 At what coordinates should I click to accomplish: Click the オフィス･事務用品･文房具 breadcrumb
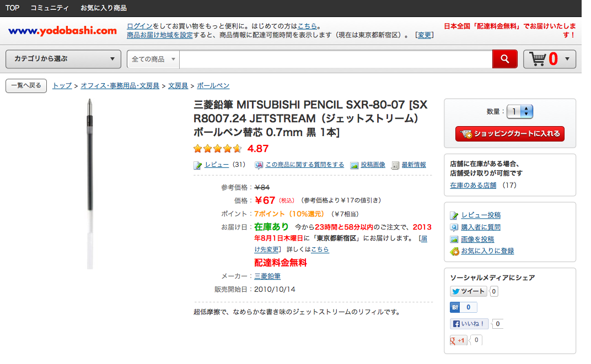click(x=120, y=86)
